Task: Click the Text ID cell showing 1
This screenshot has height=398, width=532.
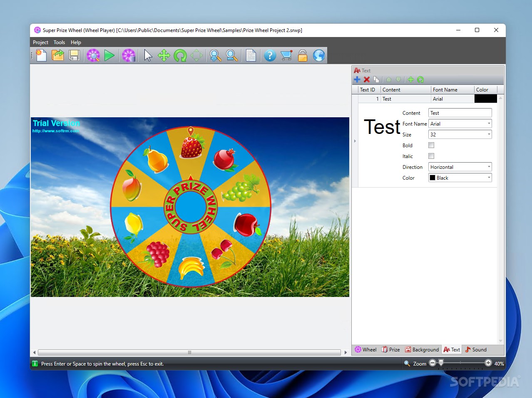Action: pos(369,99)
